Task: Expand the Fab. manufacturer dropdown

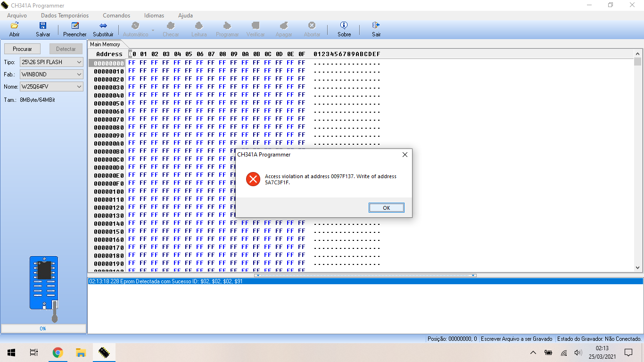Action: 79,74
